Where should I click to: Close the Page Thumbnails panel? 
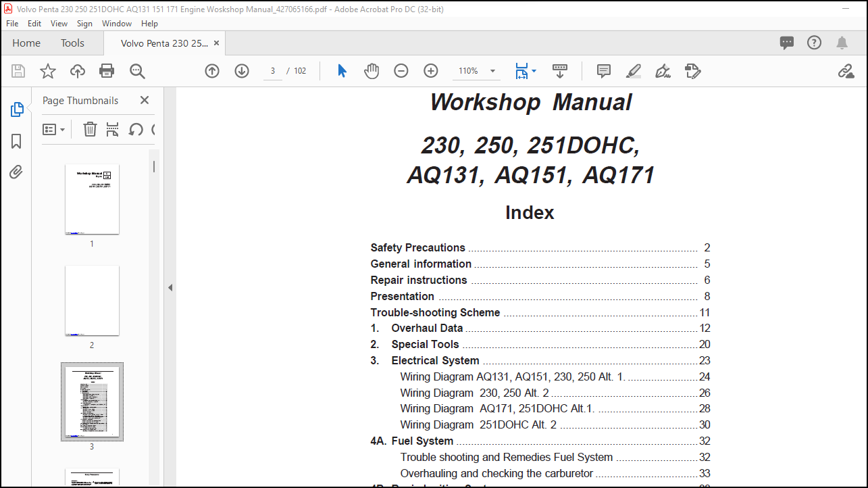click(x=144, y=100)
